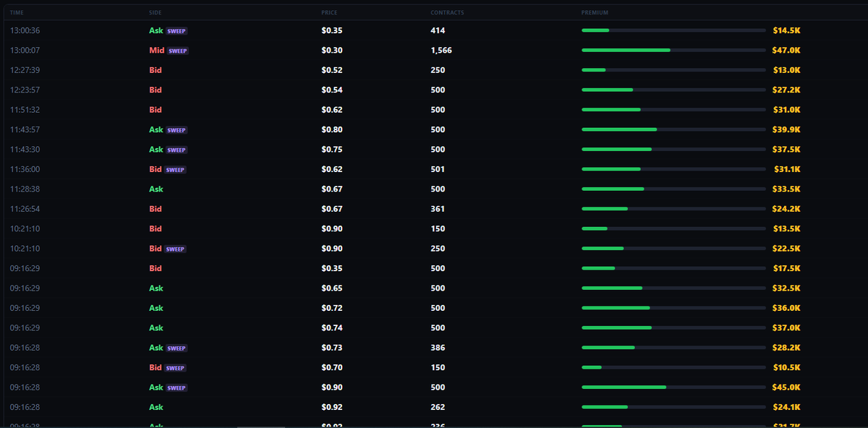Sort by the SIDE column header
Screen dimensions: 868x428
pyautogui.click(x=156, y=13)
